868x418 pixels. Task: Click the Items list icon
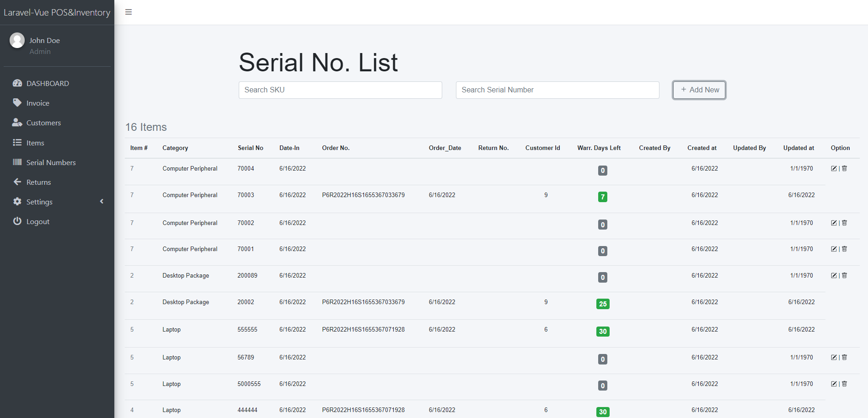coord(17,143)
